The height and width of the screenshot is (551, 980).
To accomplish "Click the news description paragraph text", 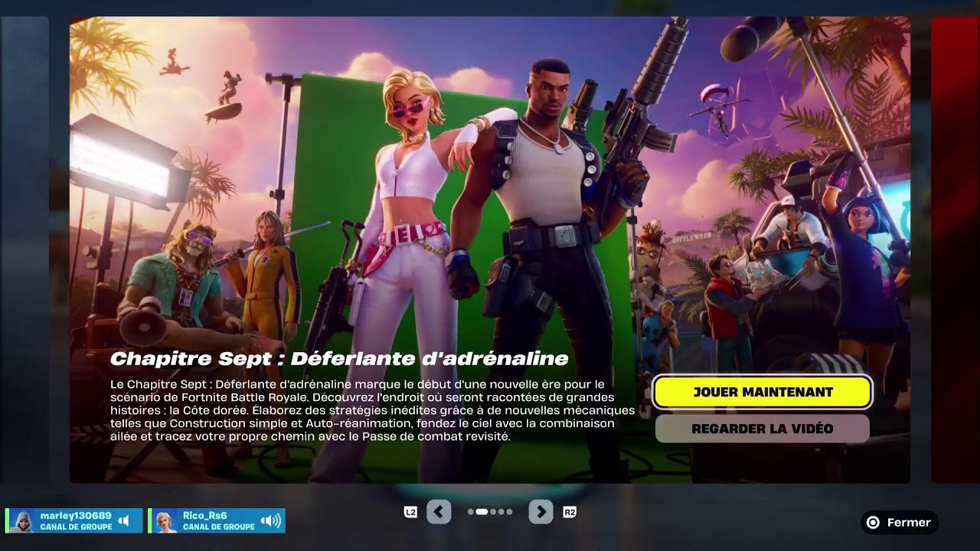I will click(x=372, y=410).
